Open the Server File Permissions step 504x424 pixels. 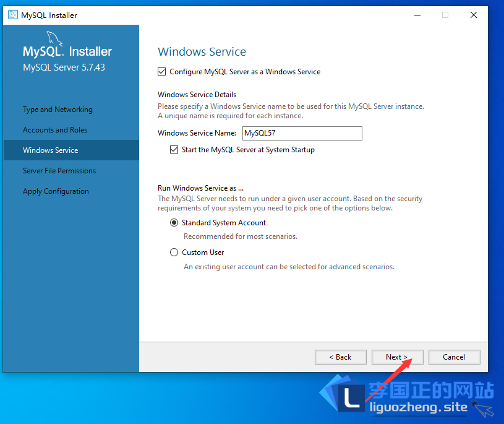[x=59, y=170]
